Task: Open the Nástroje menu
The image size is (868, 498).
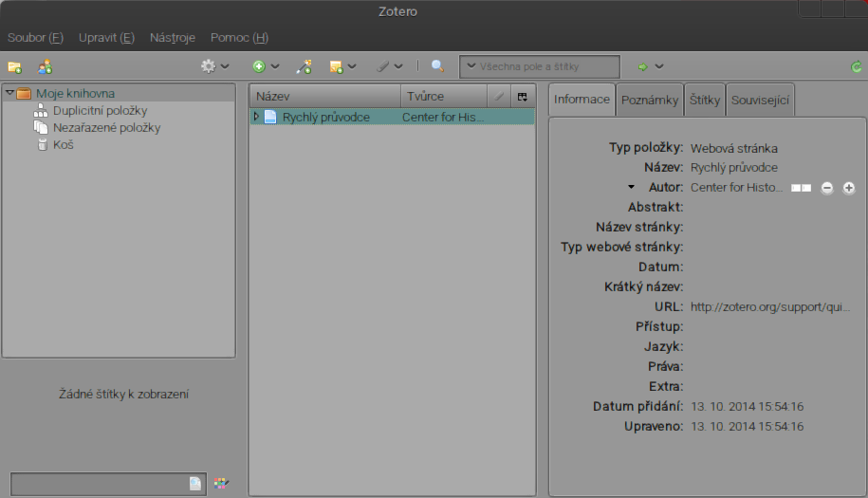Action: tap(172, 38)
